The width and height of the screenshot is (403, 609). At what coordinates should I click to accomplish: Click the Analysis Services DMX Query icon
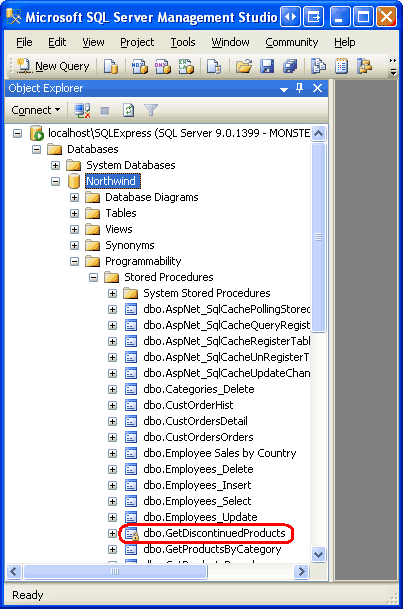[x=163, y=66]
